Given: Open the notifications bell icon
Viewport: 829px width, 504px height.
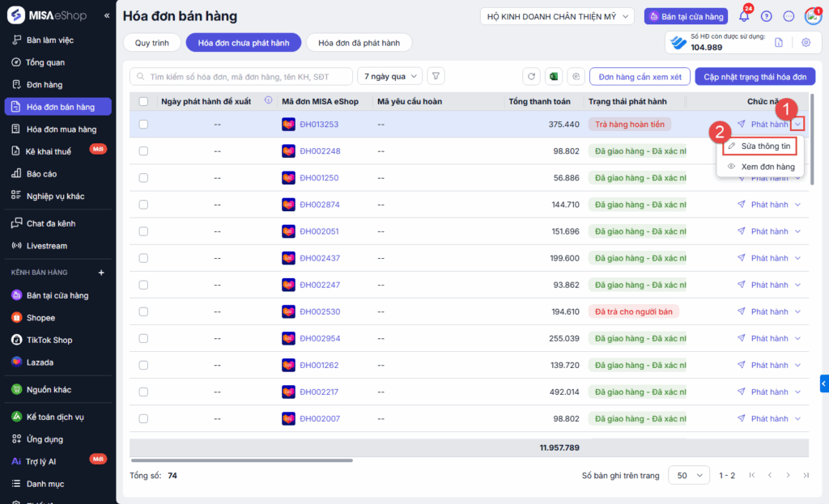Looking at the screenshot, I should coord(744,16).
